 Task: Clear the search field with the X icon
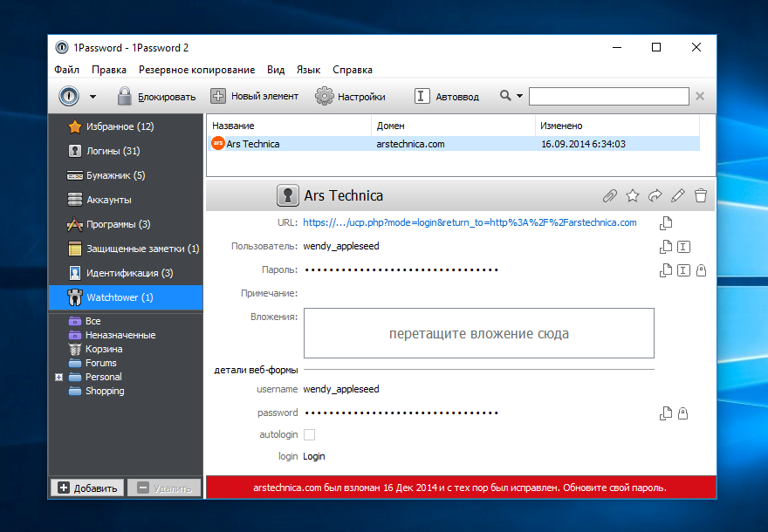[700, 96]
